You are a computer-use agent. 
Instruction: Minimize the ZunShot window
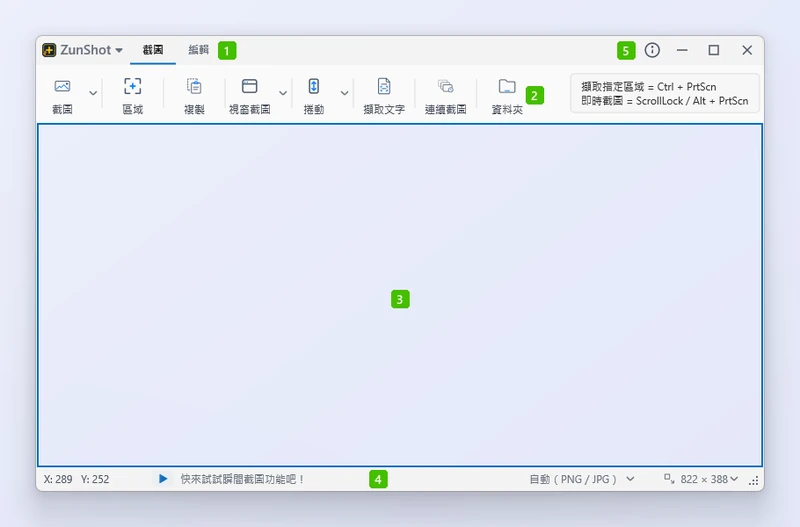pyautogui.click(x=682, y=50)
